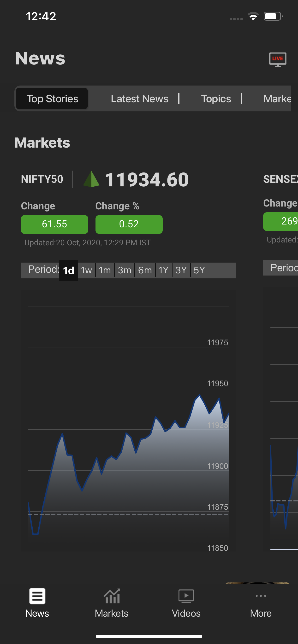
Task: Open the Videos play icon
Action: 186,596
